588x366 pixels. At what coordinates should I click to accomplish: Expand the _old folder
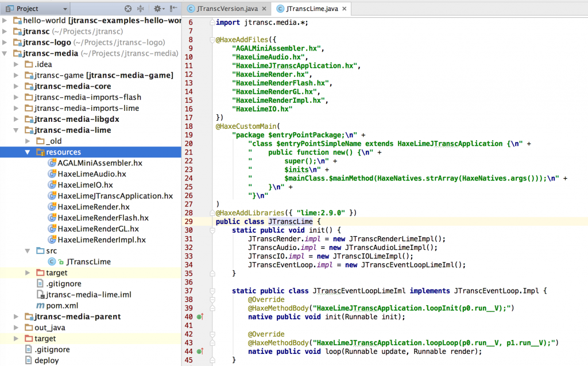click(28, 141)
